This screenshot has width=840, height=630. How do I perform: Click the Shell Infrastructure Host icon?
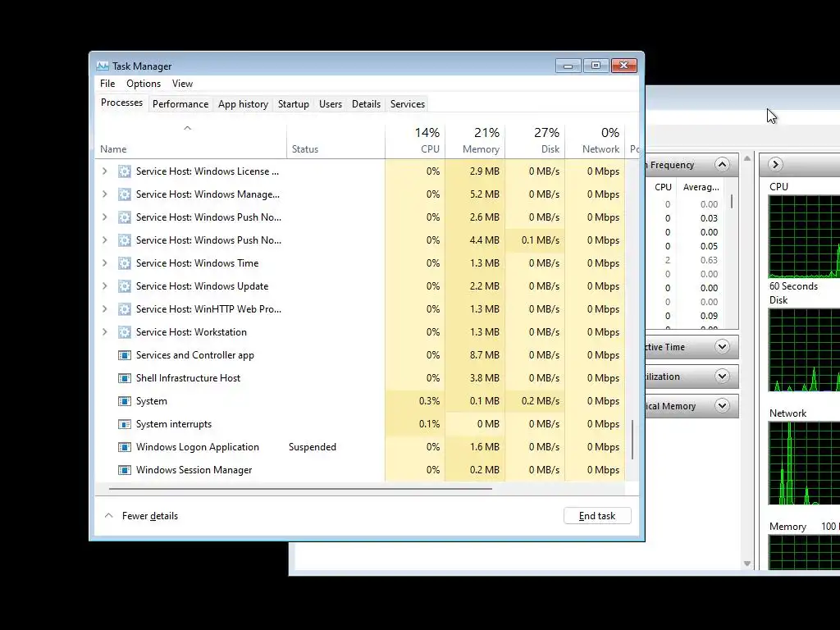125,378
